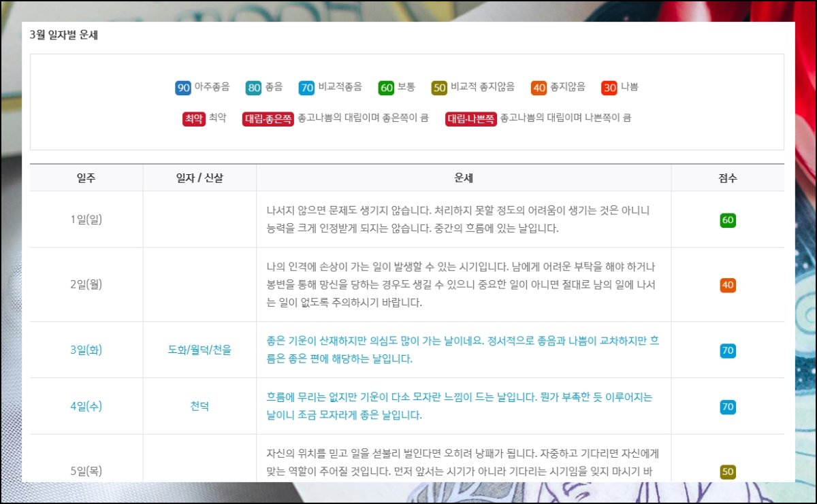
Task: Click the red 30 나쁨 legend badge
Action: pyautogui.click(x=609, y=88)
